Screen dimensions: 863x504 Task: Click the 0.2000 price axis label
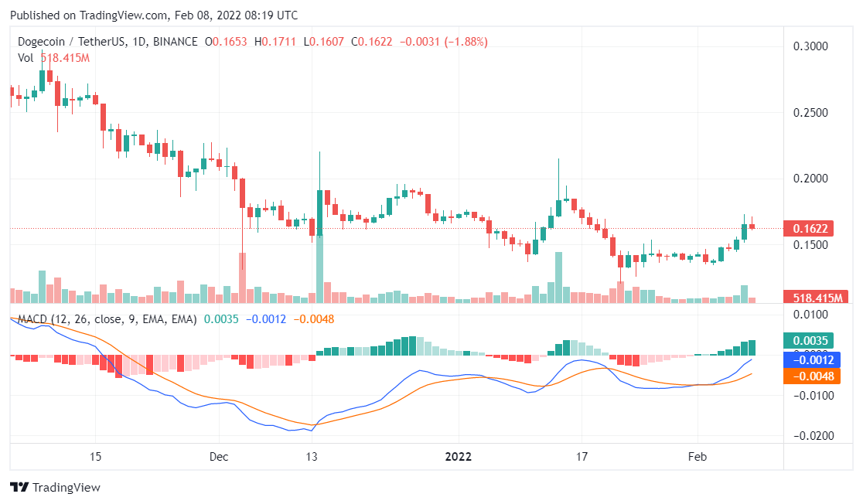[x=810, y=179]
